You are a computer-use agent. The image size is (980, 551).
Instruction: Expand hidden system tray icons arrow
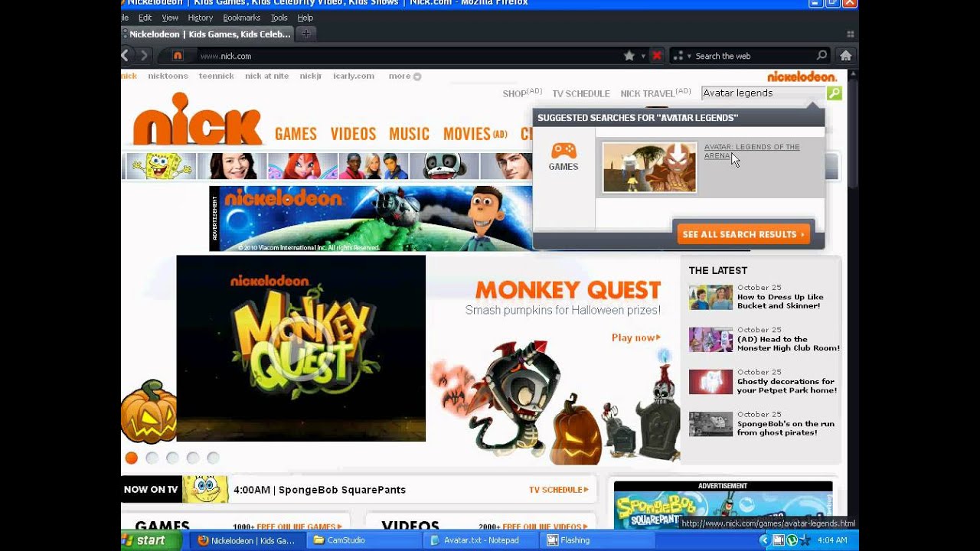click(x=764, y=540)
